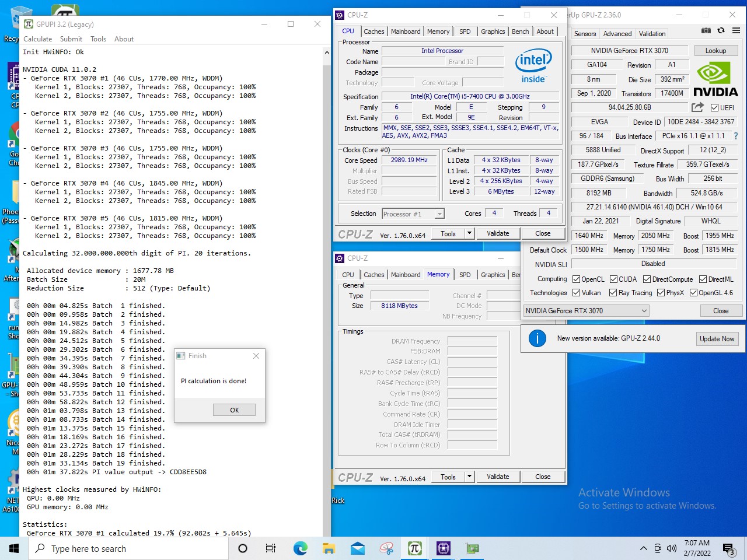Toggle the Vulkan checkbox
The height and width of the screenshot is (560, 747).
576,293
